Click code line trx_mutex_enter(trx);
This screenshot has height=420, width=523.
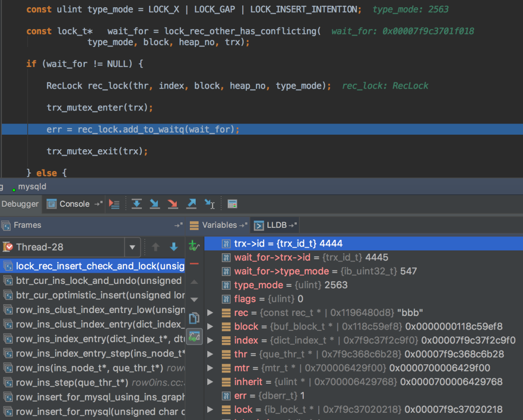point(99,108)
